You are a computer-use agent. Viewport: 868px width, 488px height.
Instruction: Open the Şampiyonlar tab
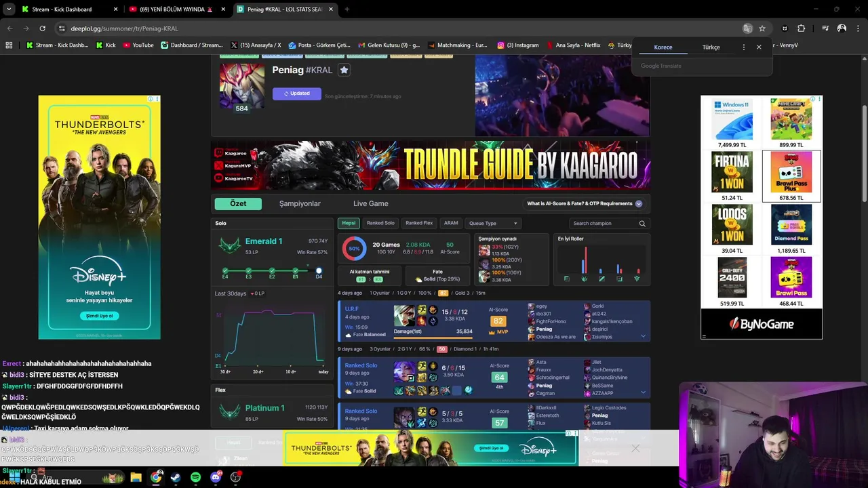[300, 203]
